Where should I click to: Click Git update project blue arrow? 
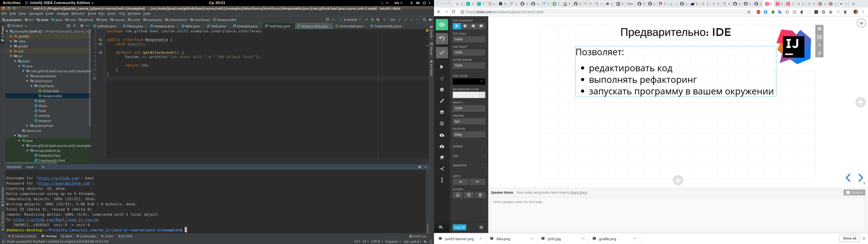coord(400,20)
